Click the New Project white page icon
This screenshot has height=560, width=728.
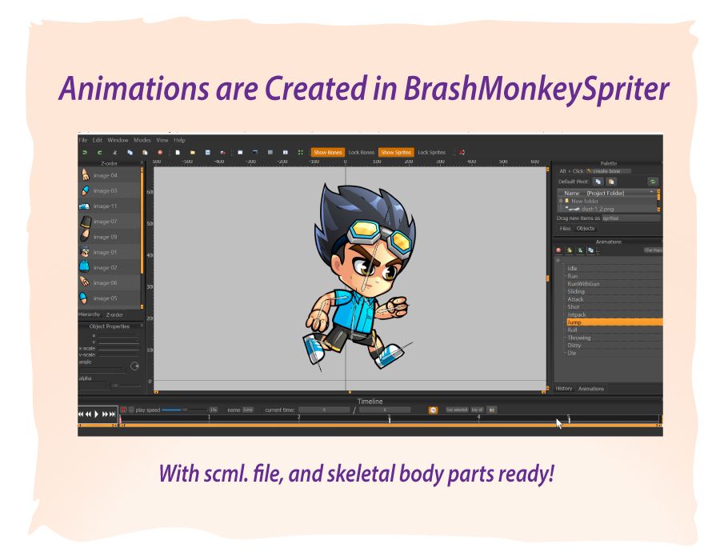[178, 152]
